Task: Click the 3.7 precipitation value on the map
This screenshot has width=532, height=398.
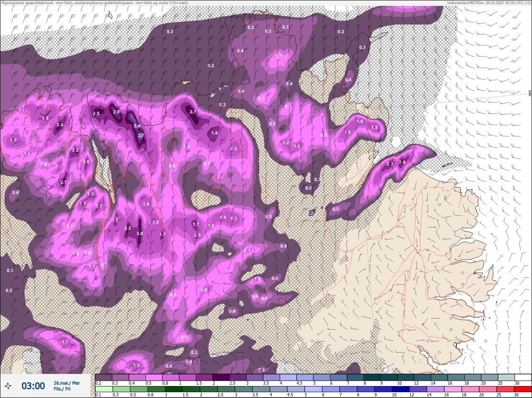Action: point(140,135)
